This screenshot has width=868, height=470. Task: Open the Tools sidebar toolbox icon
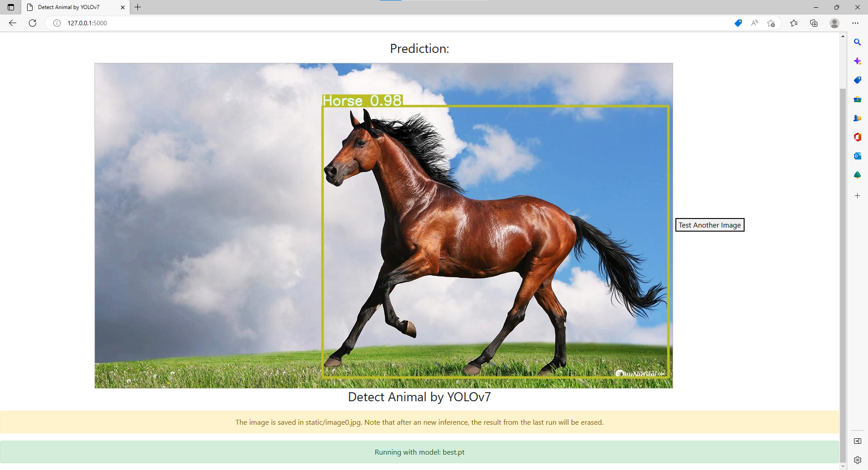tap(858, 99)
